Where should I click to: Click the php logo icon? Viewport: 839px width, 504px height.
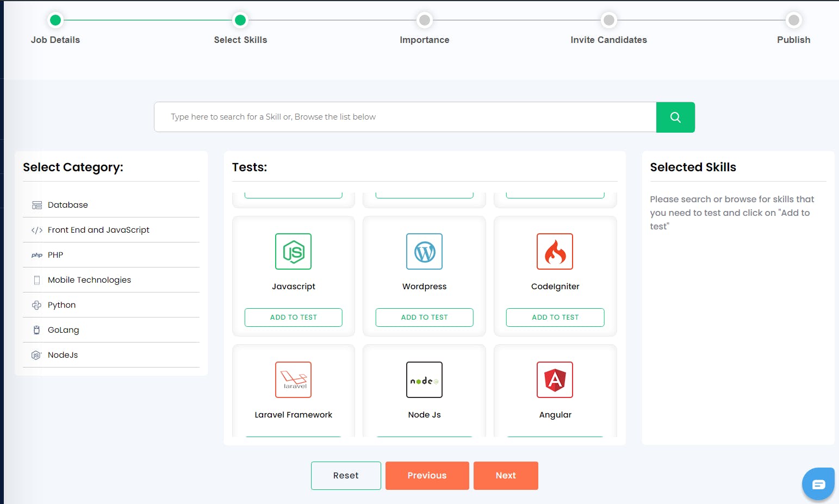tap(37, 255)
